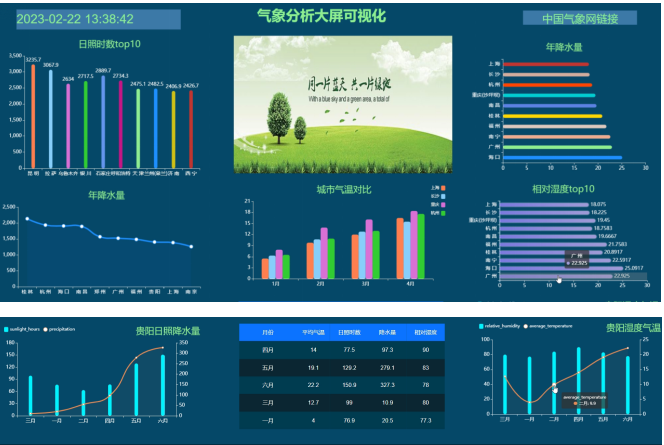Toggle the relative_humidity legend item
This screenshot has width=664, height=445.
pos(500,326)
